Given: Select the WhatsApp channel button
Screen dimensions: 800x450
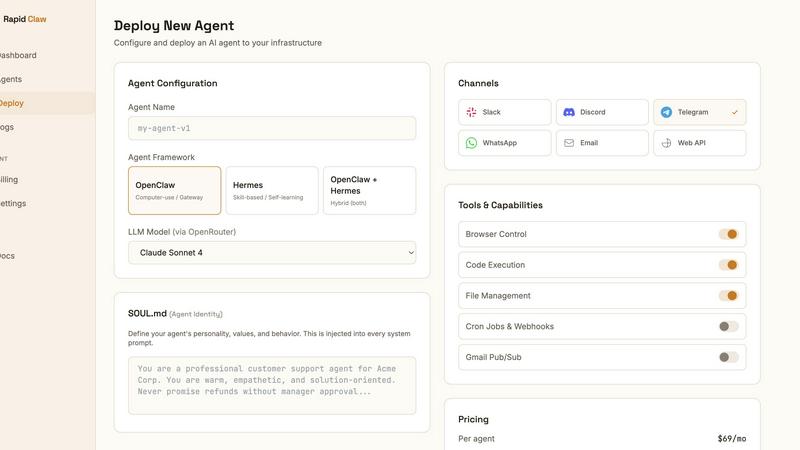Looking at the screenshot, I should pyautogui.click(x=505, y=143).
